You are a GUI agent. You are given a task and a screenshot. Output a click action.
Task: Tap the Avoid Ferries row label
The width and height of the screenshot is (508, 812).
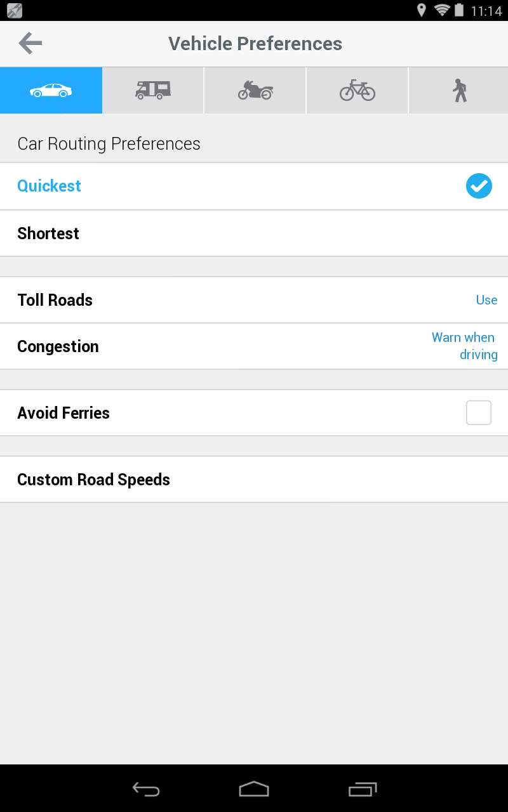[x=63, y=413]
